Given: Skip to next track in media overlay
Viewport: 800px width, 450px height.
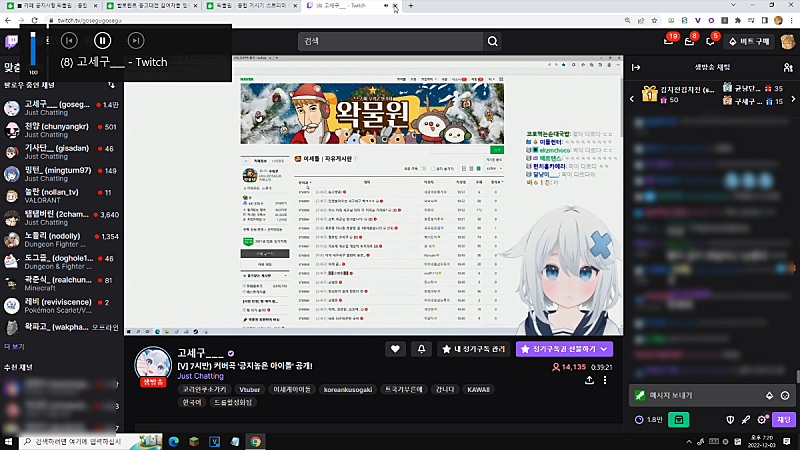Looking at the screenshot, I should point(136,41).
